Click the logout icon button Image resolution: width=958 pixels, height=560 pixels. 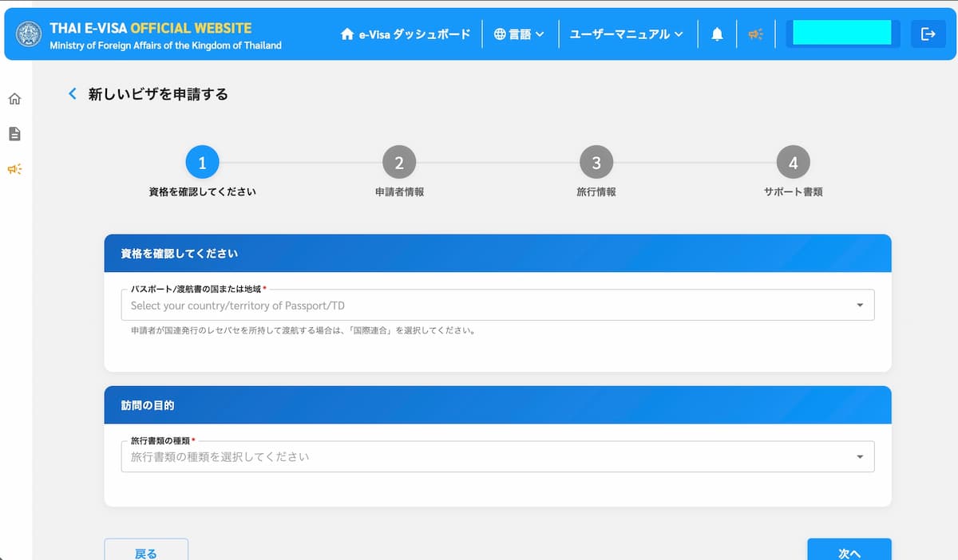coord(928,34)
